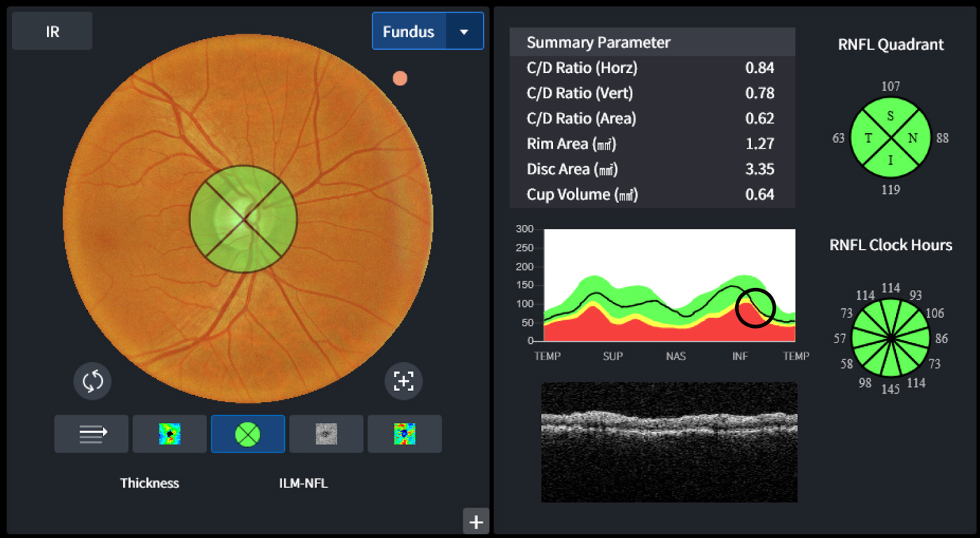The width and height of the screenshot is (980, 538).
Task: Click the inferior quadrant value 119
Action: click(x=891, y=190)
